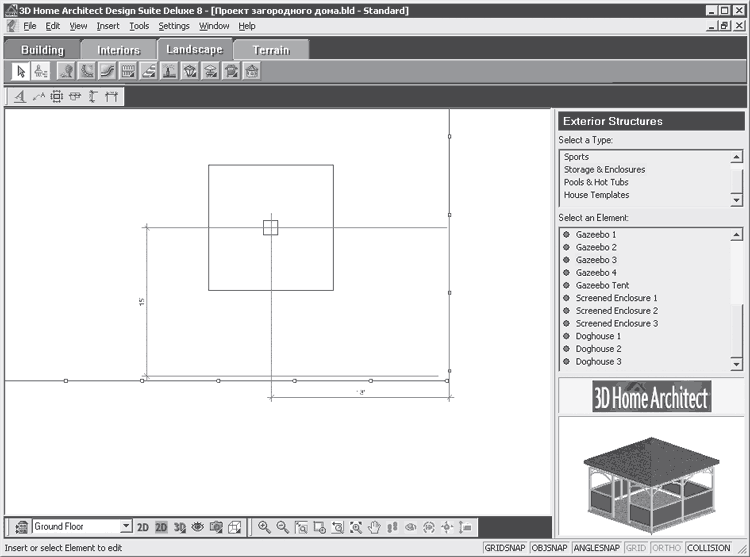
Task: Choose Gazeebo 3 element
Action: point(596,260)
